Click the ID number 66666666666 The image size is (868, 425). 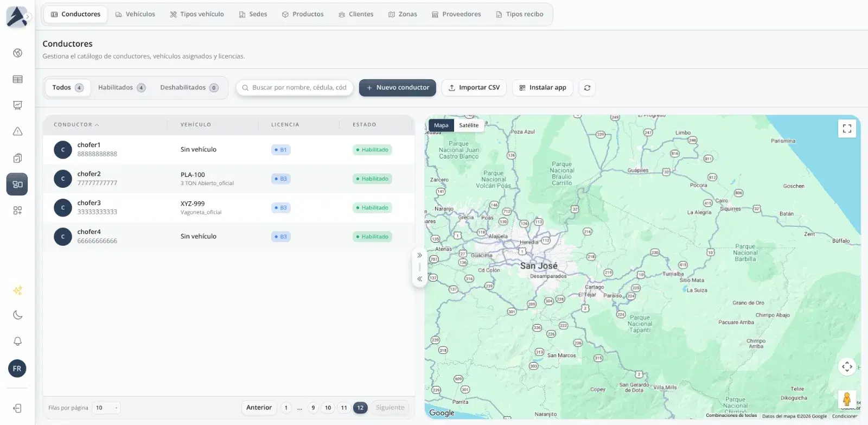coord(97,241)
